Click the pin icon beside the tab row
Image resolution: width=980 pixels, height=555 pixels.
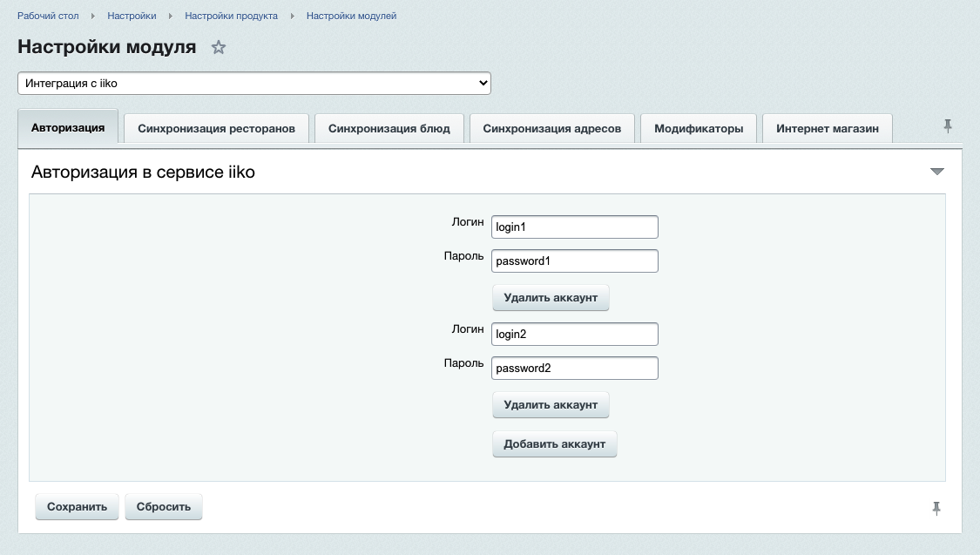[x=948, y=127]
